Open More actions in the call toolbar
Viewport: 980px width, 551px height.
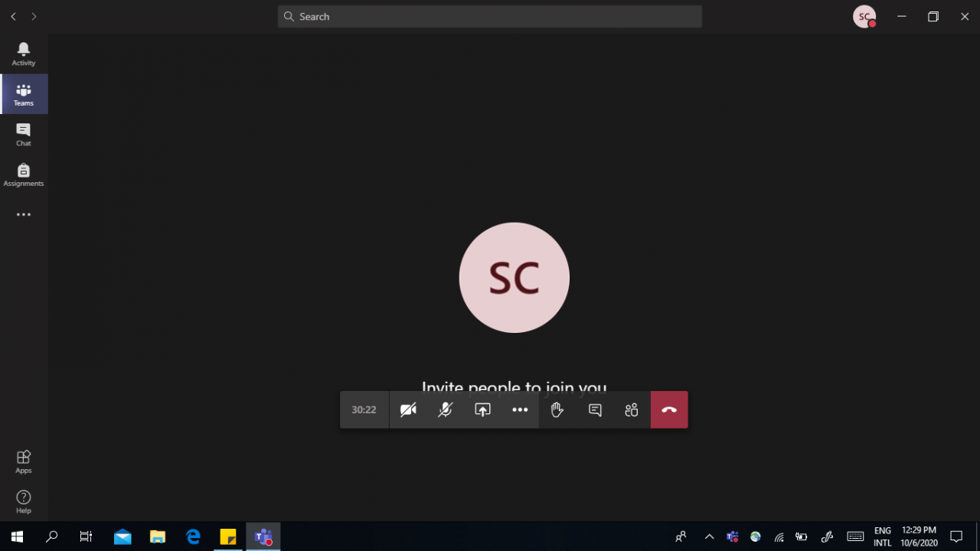point(520,409)
